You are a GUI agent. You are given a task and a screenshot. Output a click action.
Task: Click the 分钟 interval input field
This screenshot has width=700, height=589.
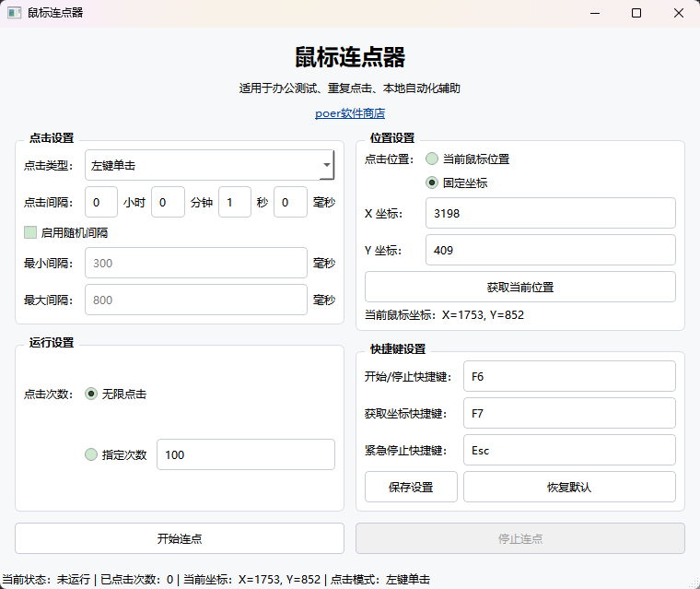tap(168, 203)
